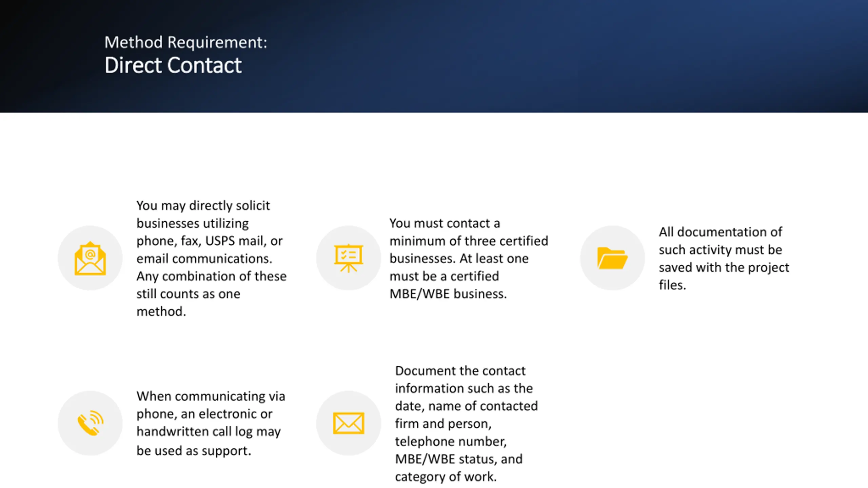This screenshot has width=868, height=488.
Task: Click the 'handwritten call log may' line
Action: click(209, 431)
